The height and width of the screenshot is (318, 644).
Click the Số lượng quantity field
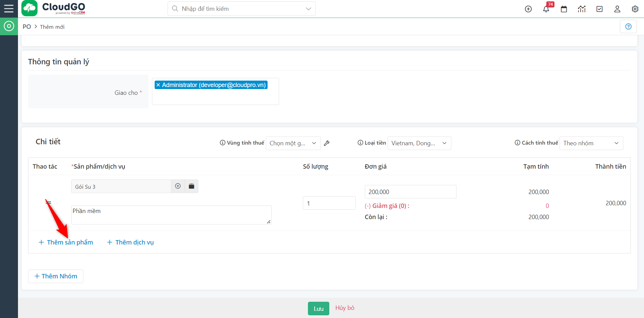pyautogui.click(x=329, y=203)
